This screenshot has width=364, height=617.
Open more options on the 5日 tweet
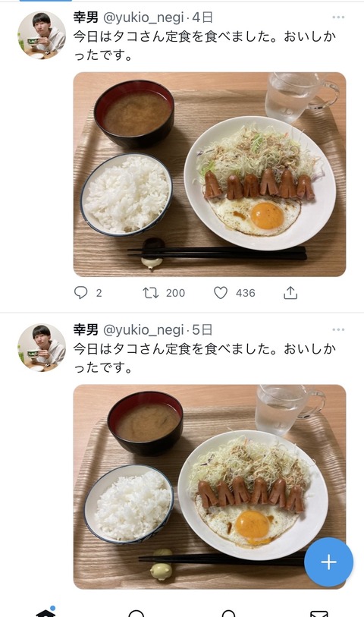tap(338, 329)
